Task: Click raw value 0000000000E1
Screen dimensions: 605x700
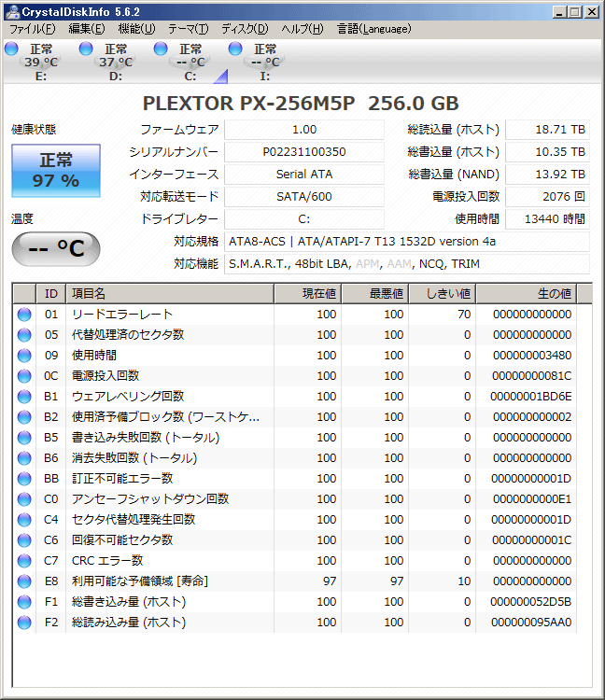Action: [x=532, y=499]
